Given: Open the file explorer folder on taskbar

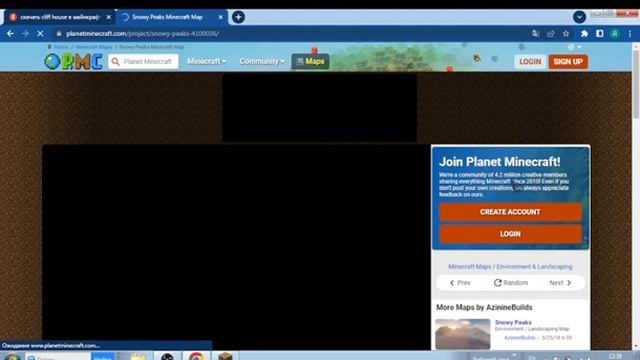Looking at the screenshot, I should pyautogui.click(x=138, y=357).
